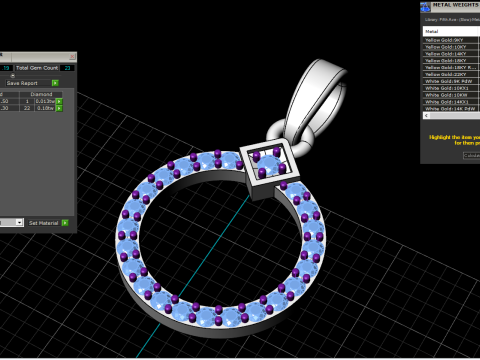The height and width of the screenshot is (360, 480).
Task: Close the gem report panel
Action: pos(72,57)
